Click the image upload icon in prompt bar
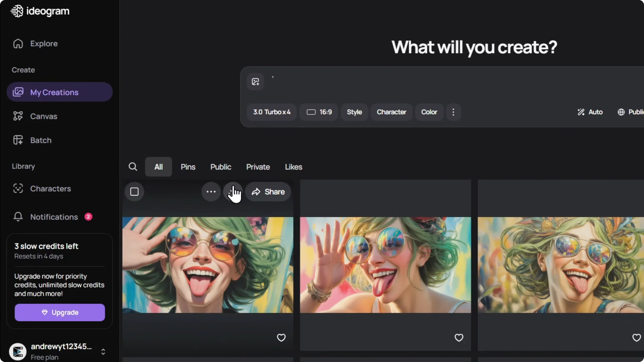 255,81
